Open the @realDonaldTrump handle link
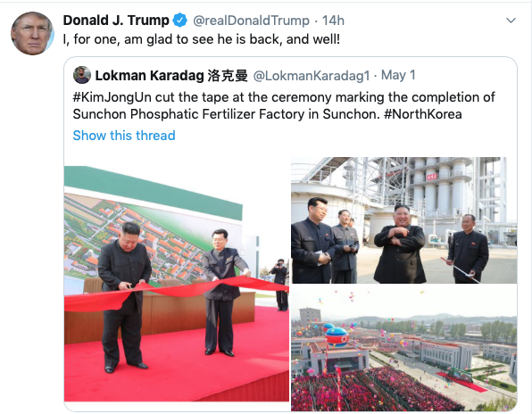The height and width of the screenshot is (414, 532). coord(251,21)
